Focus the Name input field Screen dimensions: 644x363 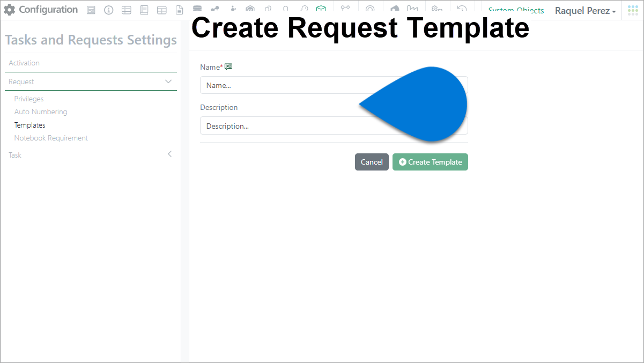click(334, 85)
